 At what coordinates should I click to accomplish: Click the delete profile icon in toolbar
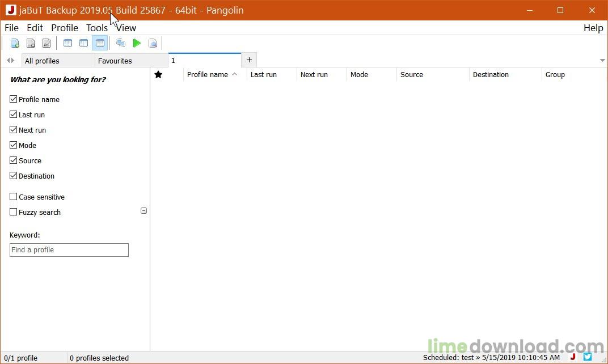click(x=31, y=43)
